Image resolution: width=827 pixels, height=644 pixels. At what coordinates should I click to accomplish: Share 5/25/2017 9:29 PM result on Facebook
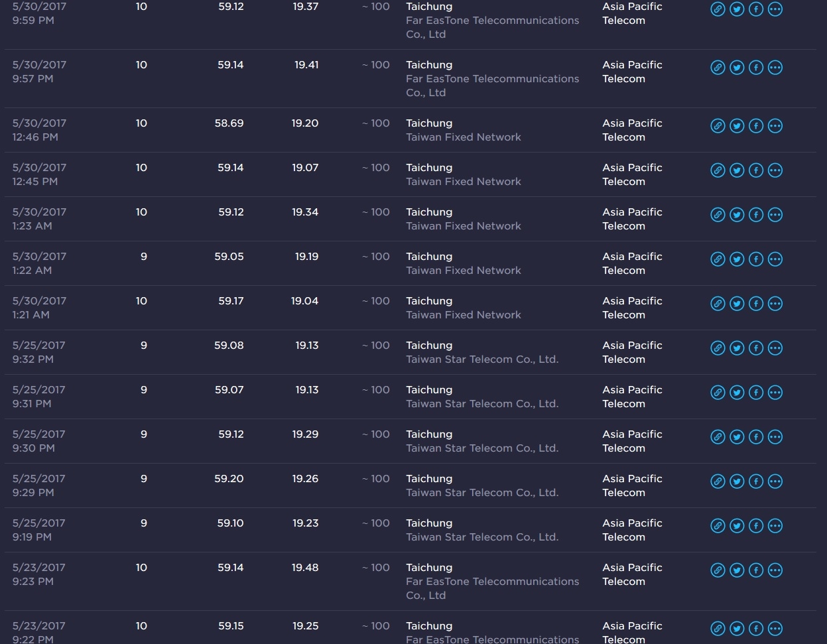756,482
